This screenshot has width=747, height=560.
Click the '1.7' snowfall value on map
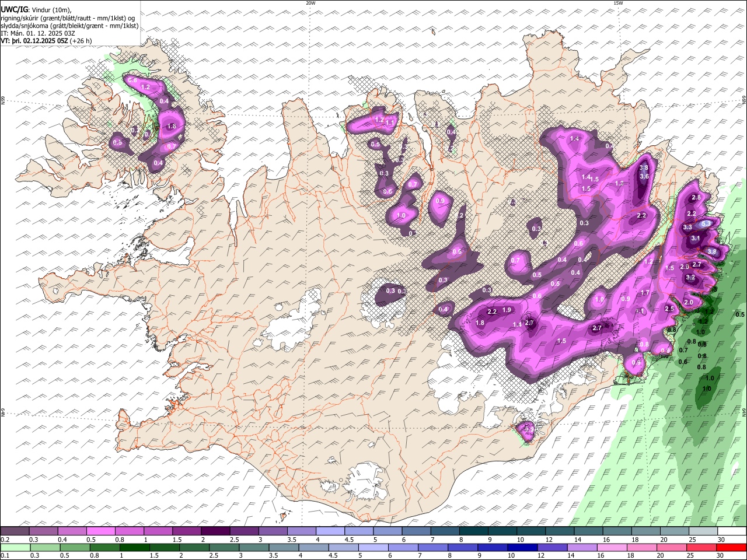pyautogui.click(x=645, y=293)
